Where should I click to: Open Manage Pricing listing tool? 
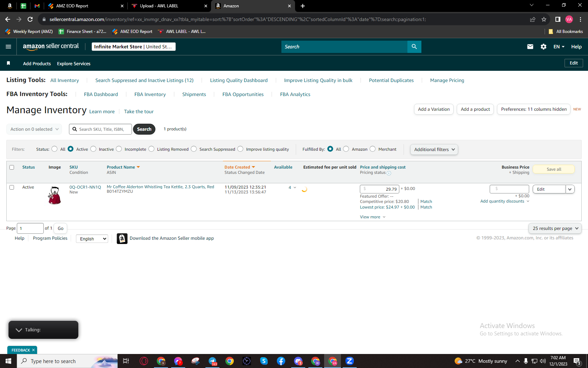pyautogui.click(x=447, y=80)
